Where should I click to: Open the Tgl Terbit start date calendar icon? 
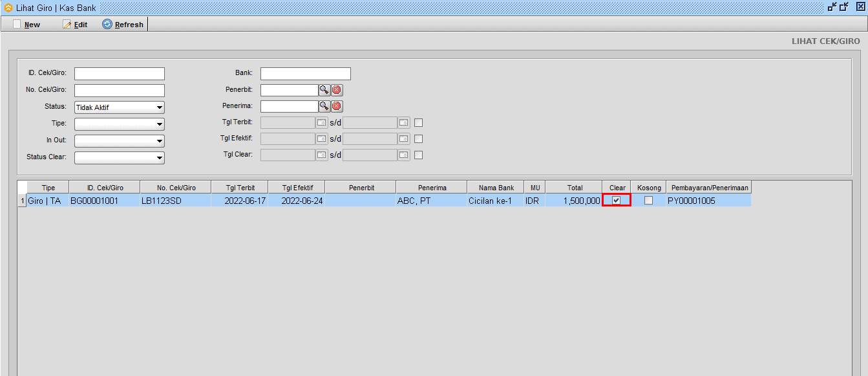pyautogui.click(x=321, y=122)
